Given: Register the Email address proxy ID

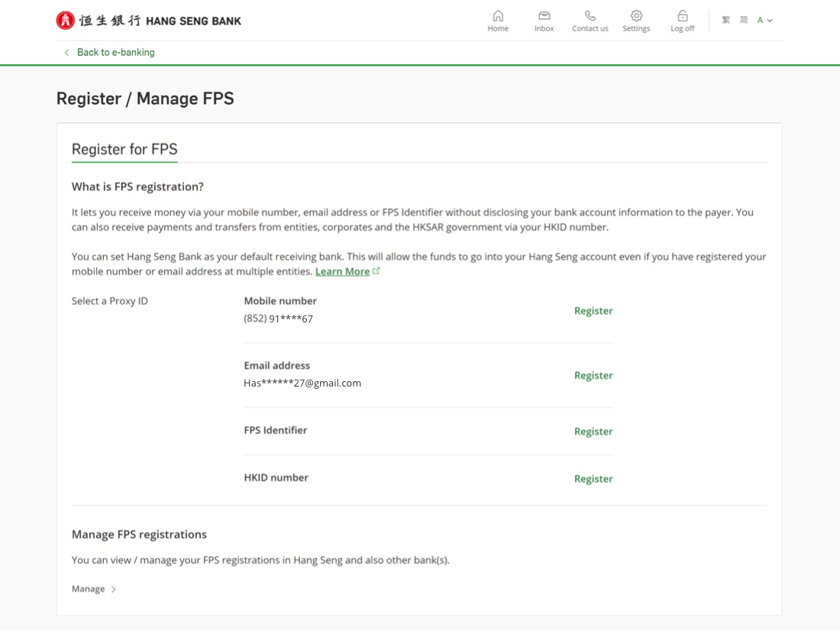Looking at the screenshot, I should click(593, 375).
